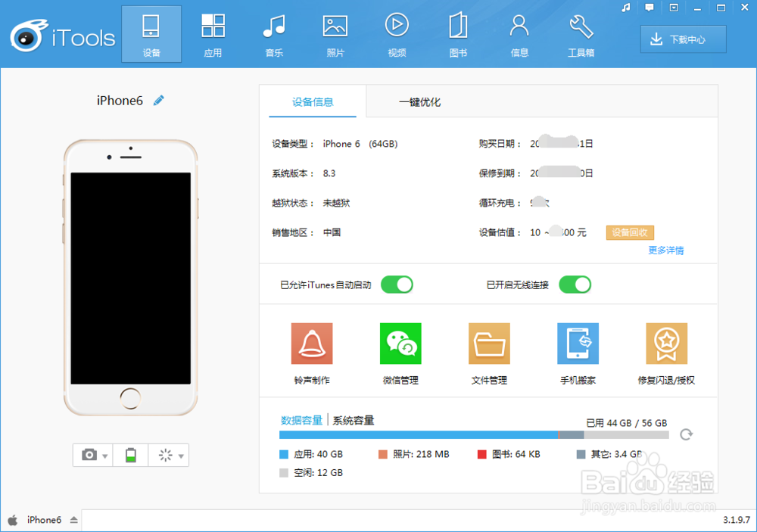Click the gray-blue 其它 color legend
Image resolution: width=757 pixels, height=532 pixels.
581,454
